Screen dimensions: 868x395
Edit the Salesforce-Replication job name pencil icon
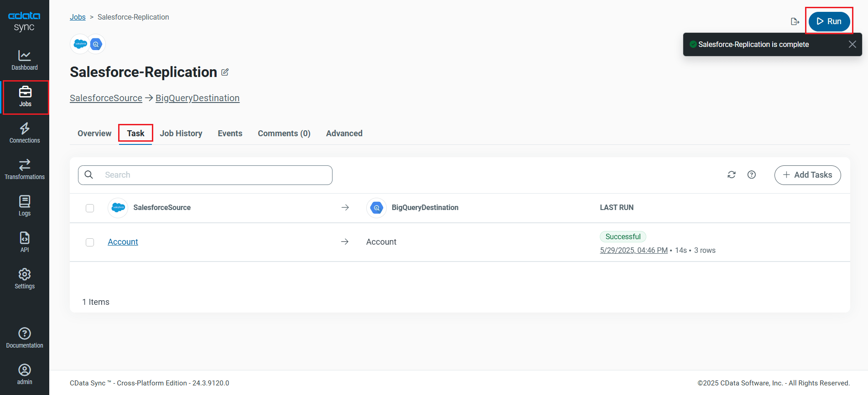(x=225, y=72)
